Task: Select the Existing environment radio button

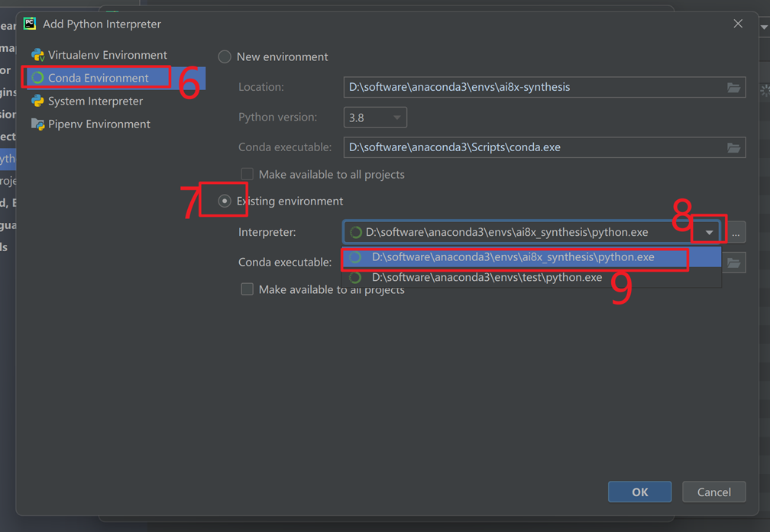Action: 225,202
